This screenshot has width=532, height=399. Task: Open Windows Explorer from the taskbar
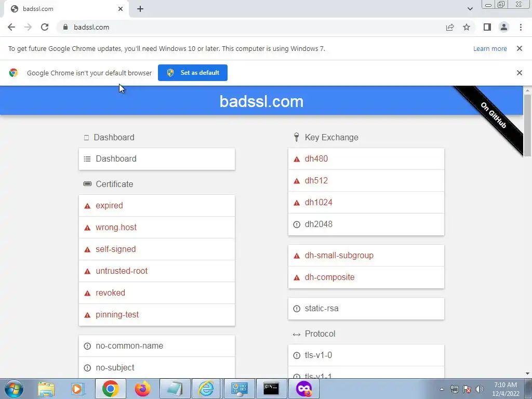coord(46,389)
